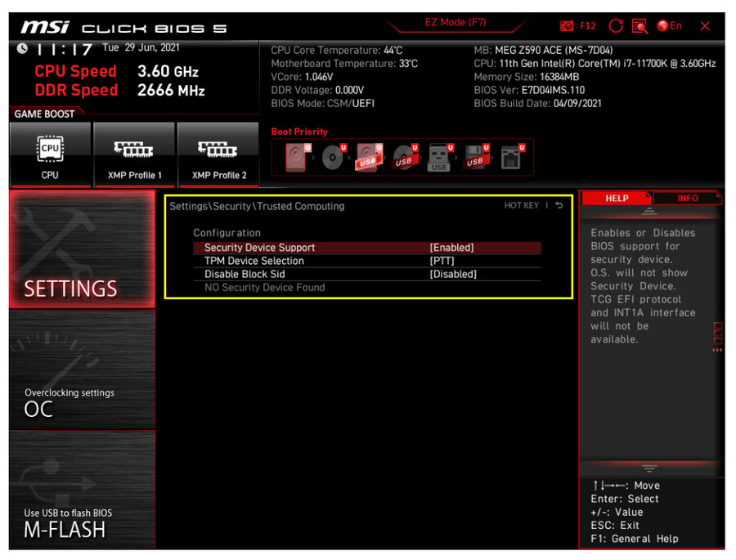Viewport: 736px width, 560px height.
Task: Select the USB key boot device icon
Action: pyautogui.click(x=440, y=157)
